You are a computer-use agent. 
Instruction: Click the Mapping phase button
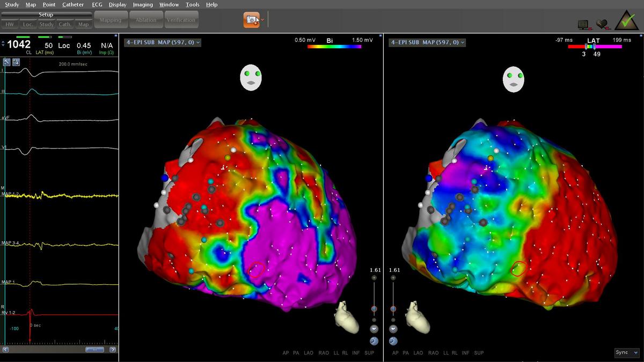(x=111, y=20)
